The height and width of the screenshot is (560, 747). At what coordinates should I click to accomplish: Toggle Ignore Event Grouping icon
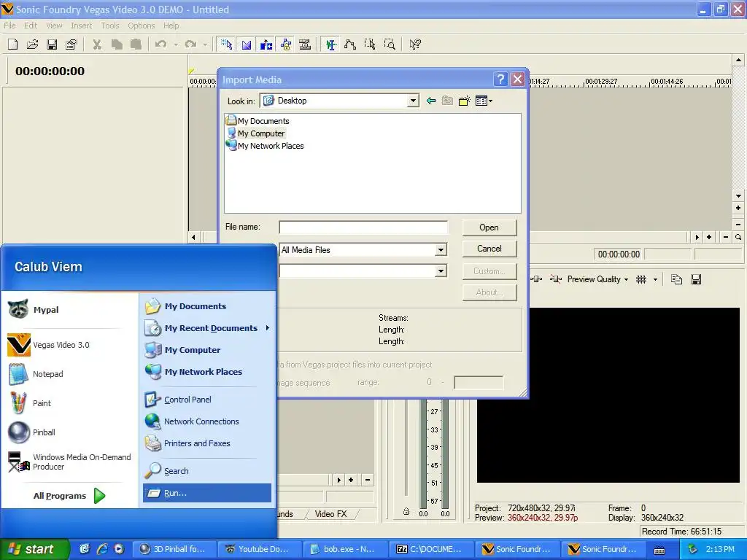(305, 44)
